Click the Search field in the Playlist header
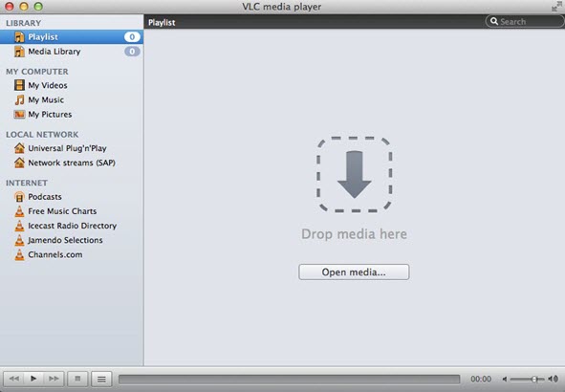565x392 pixels. coord(524,22)
